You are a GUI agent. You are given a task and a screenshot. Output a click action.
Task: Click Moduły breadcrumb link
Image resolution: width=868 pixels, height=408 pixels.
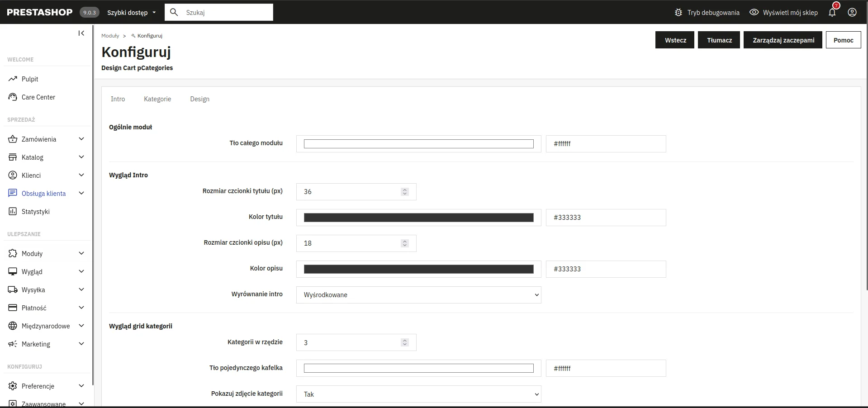(110, 36)
